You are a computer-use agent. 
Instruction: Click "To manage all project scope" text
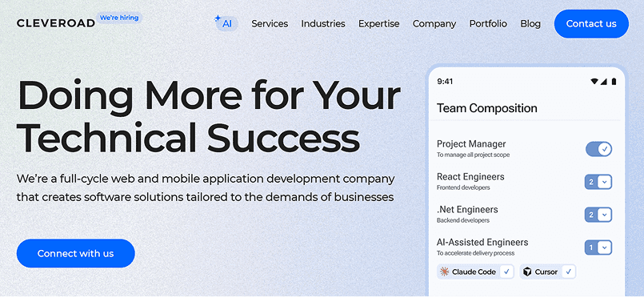pos(473,155)
